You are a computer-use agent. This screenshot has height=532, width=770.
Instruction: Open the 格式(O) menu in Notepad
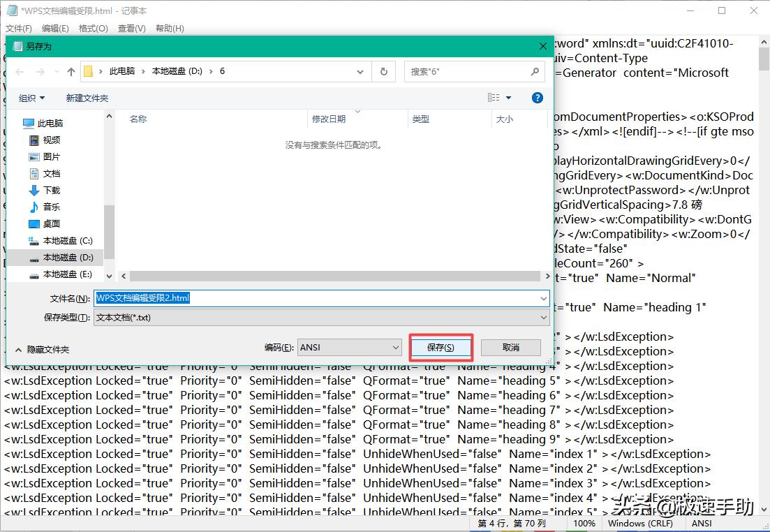pyautogui.click(x=93, y=29)
